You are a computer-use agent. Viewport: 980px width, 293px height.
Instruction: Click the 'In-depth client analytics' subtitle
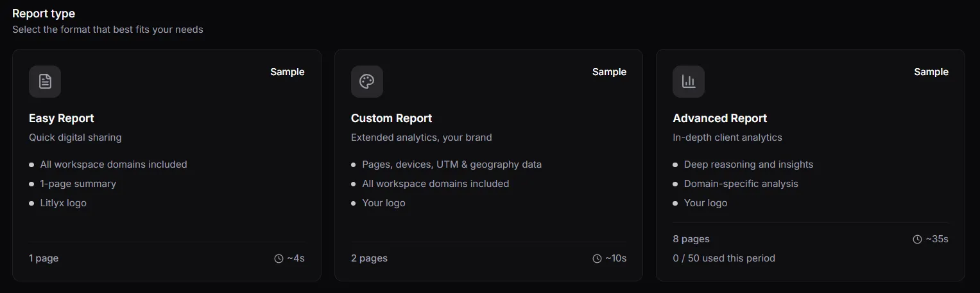click(x=728, y=138)
